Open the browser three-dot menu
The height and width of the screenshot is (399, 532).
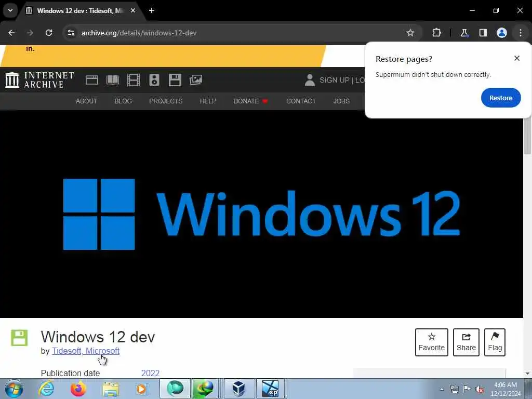point(521,33)
